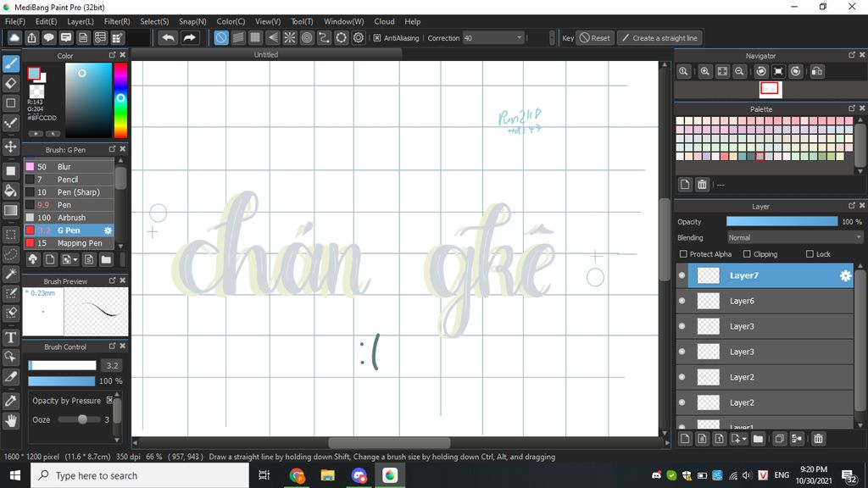Select the Gradient tool
868x488 pixels.
(x=10, y=210)
